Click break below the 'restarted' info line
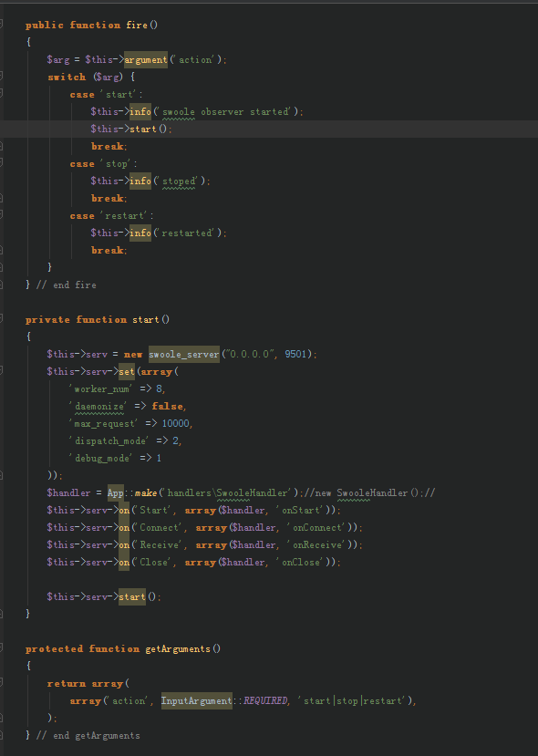This screenshot has width=538, height=756. (109, 251)
